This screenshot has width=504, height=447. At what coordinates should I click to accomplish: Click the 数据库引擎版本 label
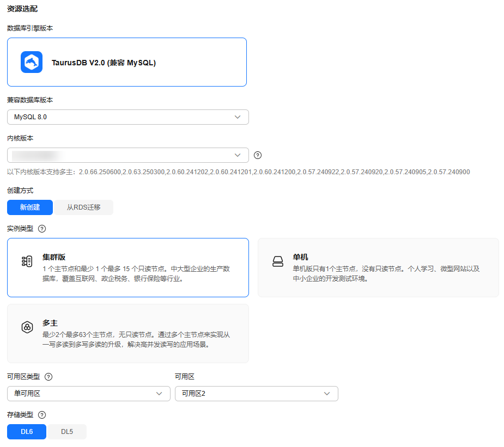[x=30, y=28]
